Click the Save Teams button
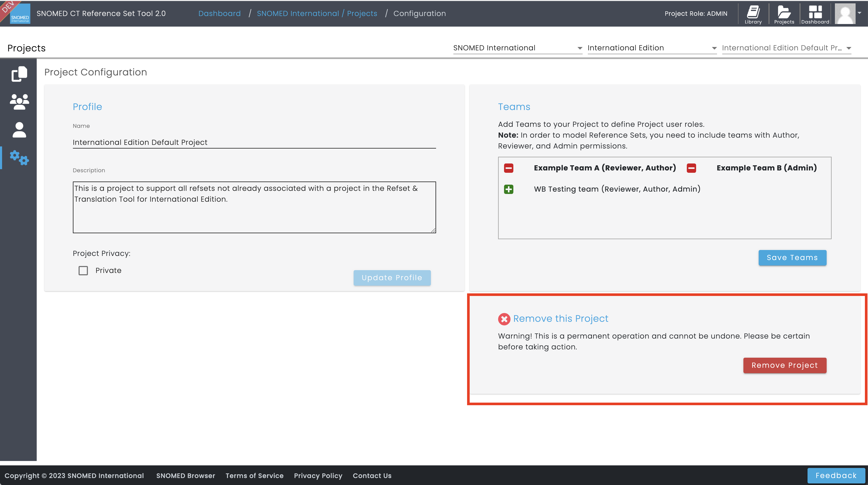Screen dimensions: 868x485 click(x=792, y=257)
